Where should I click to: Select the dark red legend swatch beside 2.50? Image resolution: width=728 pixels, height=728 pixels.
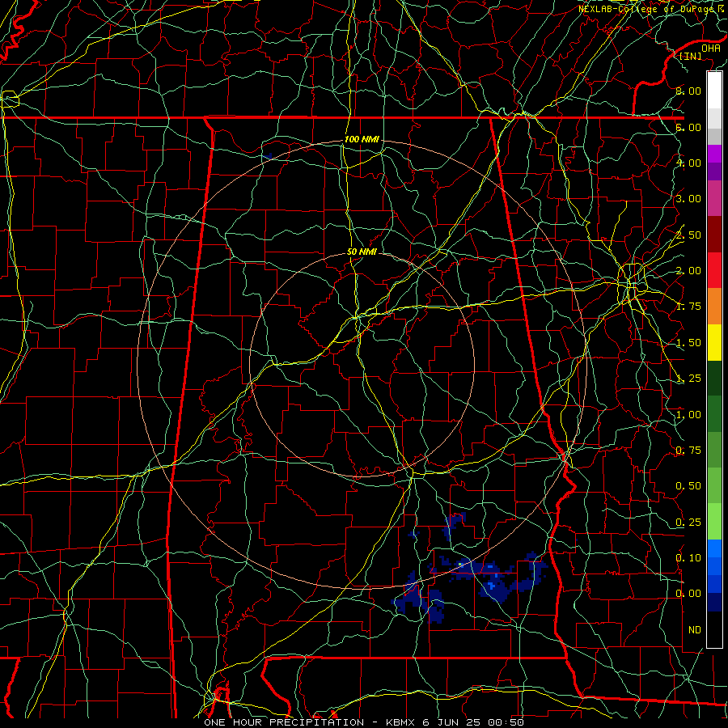714,235
